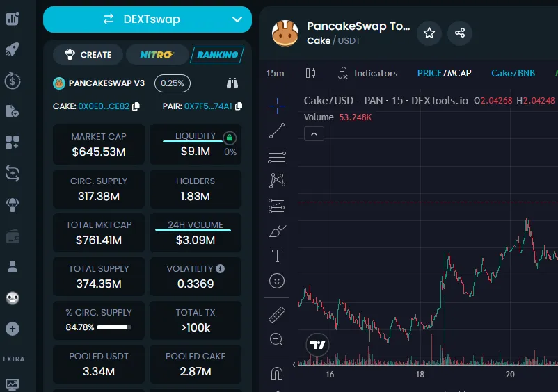Switch chart to Cake/BNB
558x392 pixels.
(513, 73)
